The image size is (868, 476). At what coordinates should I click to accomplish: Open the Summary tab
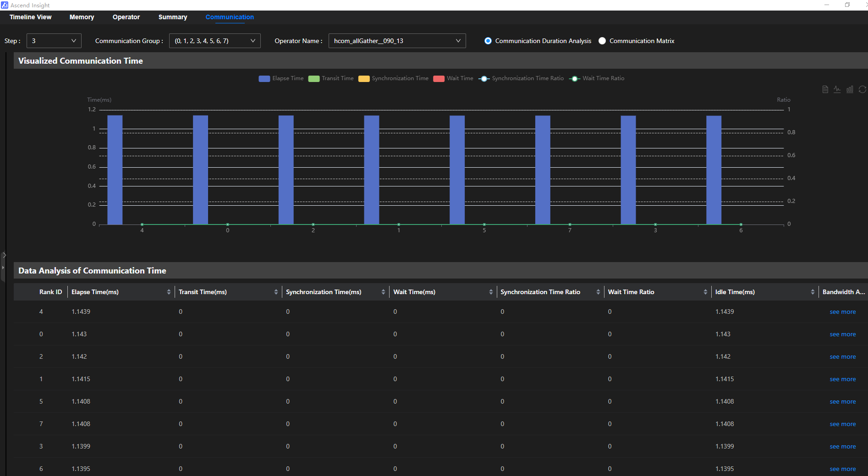pos(173,17)
